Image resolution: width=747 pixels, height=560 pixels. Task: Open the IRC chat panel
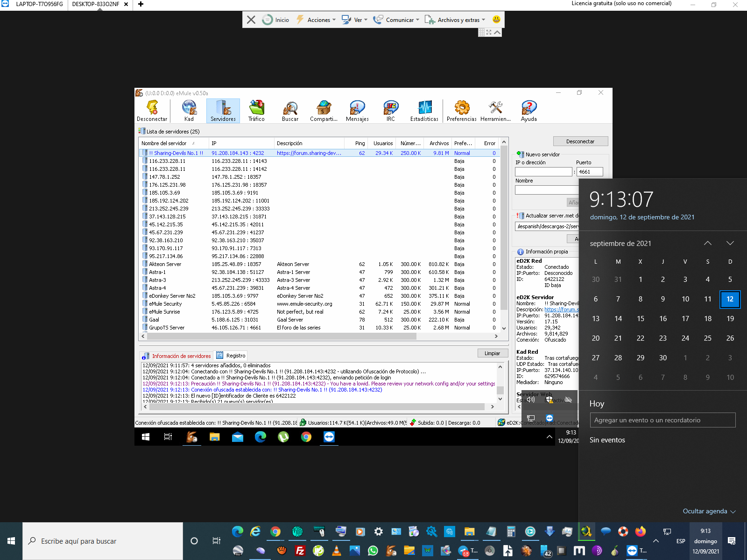tap(390, 111)
